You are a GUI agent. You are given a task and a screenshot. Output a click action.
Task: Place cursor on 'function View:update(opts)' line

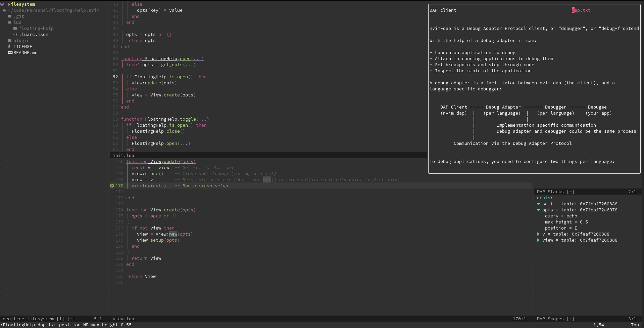click(161, 161)
